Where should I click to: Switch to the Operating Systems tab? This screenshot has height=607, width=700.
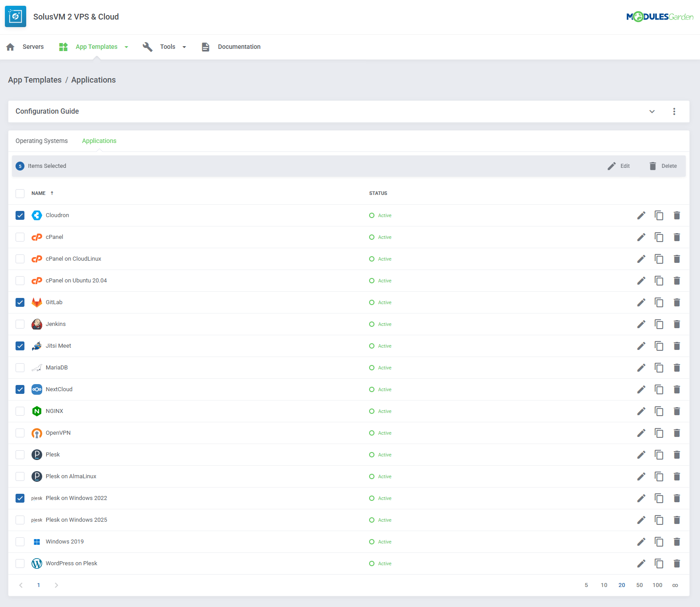42,141
